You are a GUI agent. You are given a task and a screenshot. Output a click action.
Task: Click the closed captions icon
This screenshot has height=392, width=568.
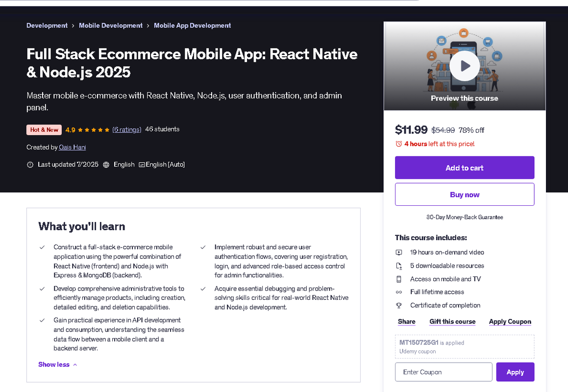pos(142,165)
